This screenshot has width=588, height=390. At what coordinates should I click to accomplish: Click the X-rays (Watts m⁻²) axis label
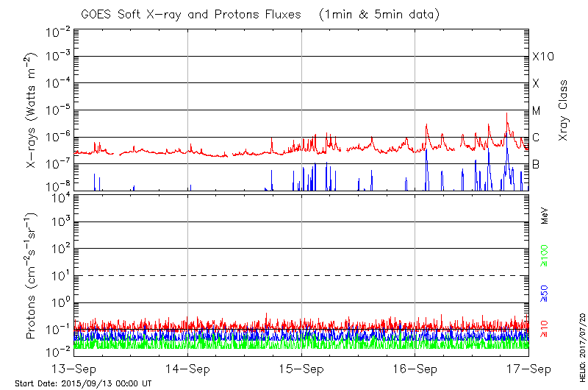[x=34, y=110]
